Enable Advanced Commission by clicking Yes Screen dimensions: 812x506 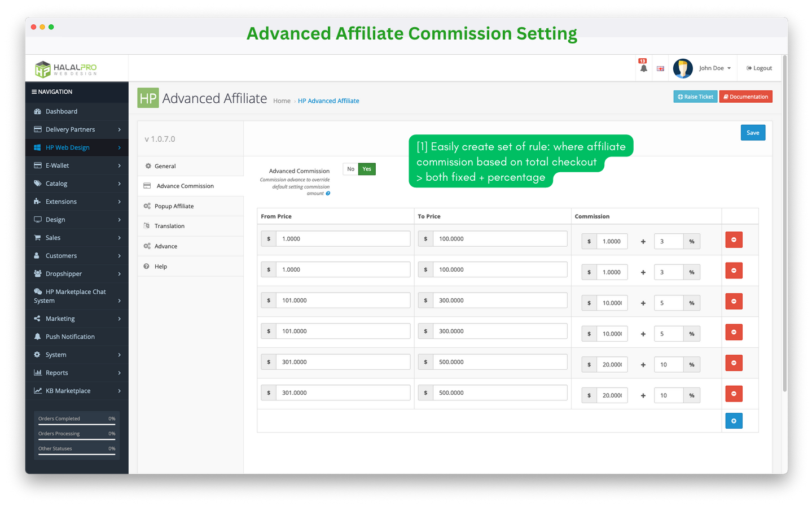(367, 168)
